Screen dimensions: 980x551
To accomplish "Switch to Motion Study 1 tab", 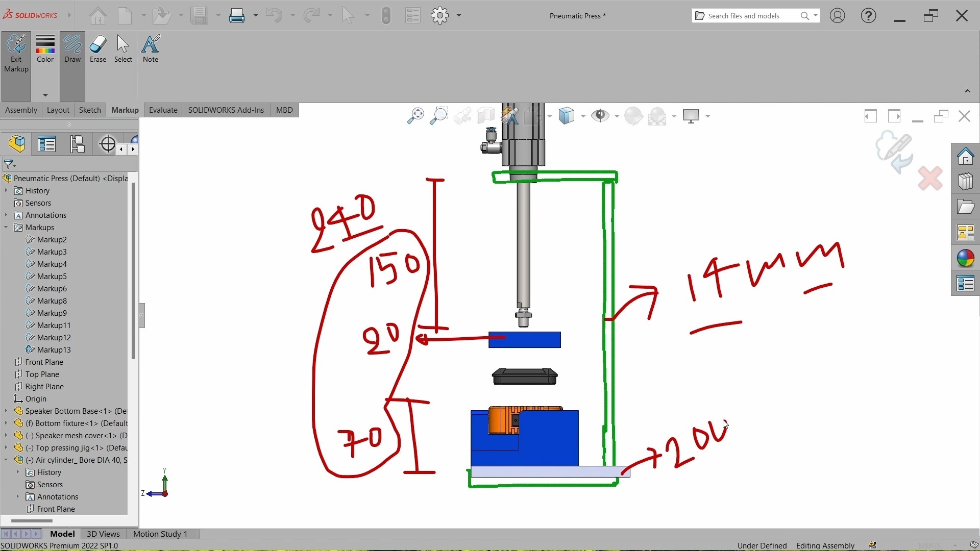I will 160,534.
